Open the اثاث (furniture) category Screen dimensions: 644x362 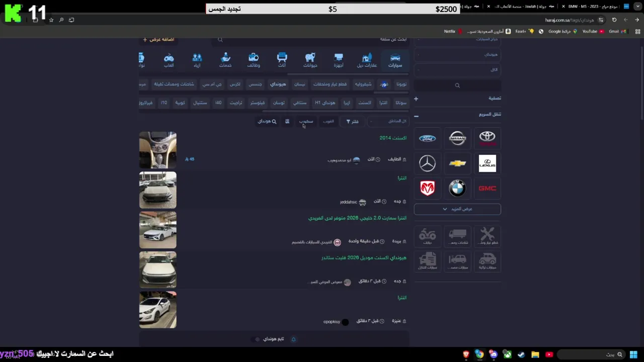(x=282, y=60)
